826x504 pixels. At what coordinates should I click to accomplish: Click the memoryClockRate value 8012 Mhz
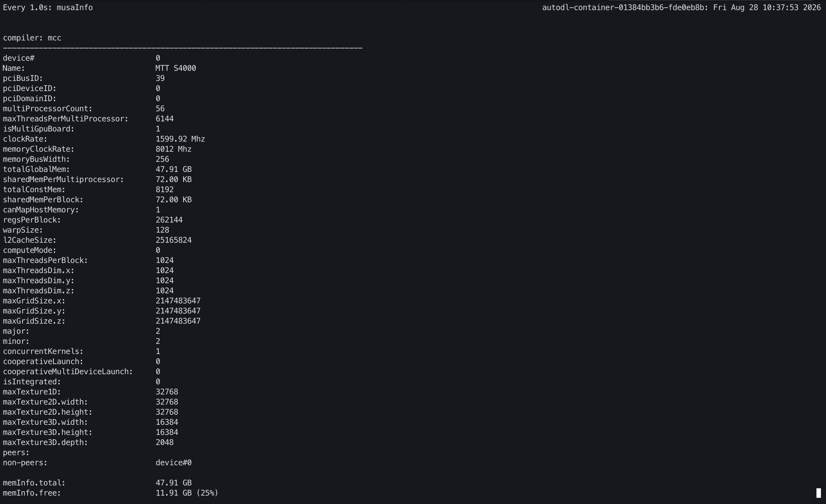(173, 149)
